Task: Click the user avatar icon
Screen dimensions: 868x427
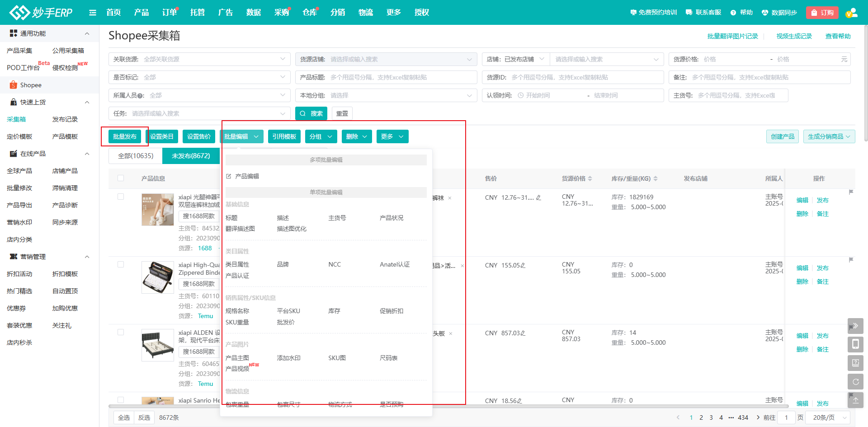Action: pos(851,13)
